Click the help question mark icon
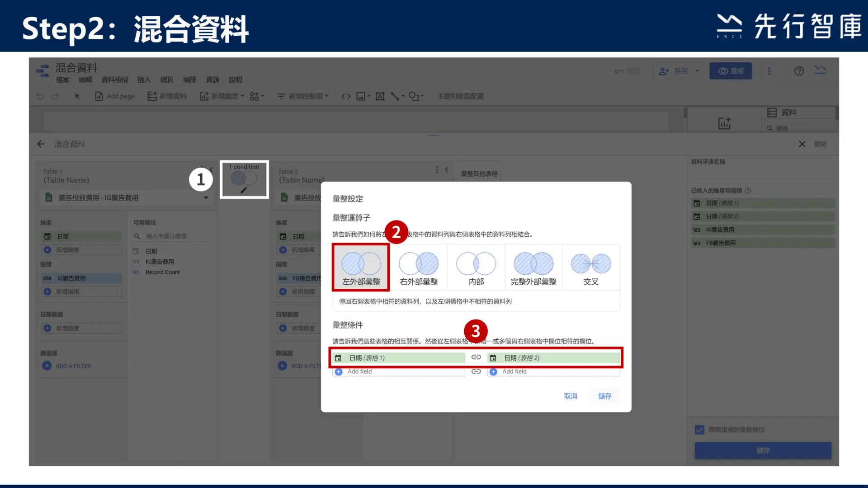868x488 pixels. click(x=799, y=71)
